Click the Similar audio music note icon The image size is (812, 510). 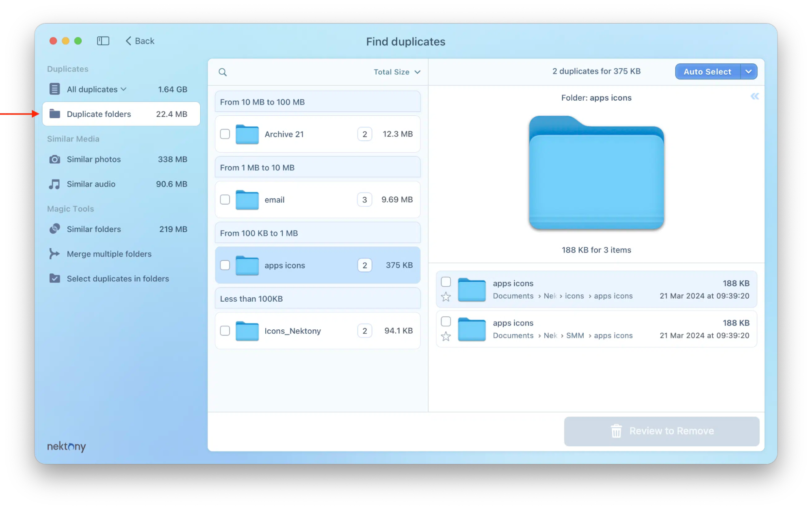click(x=54, y=184)
